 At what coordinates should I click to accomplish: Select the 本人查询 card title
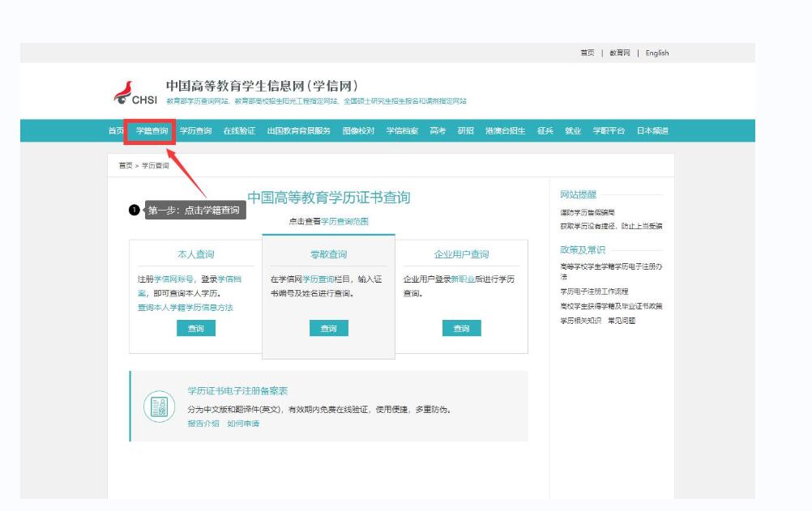point(196,254)
